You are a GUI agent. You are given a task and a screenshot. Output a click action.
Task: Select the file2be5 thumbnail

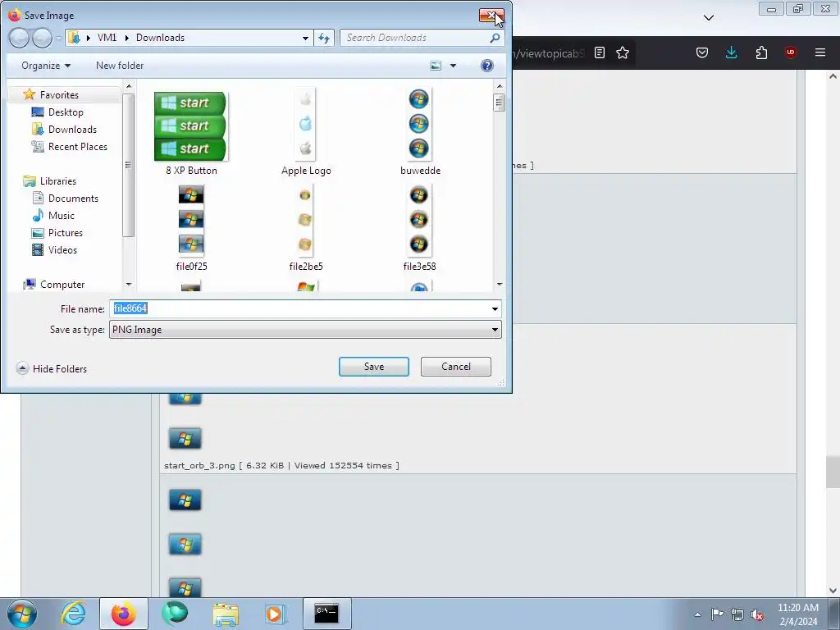coord(306,228)
